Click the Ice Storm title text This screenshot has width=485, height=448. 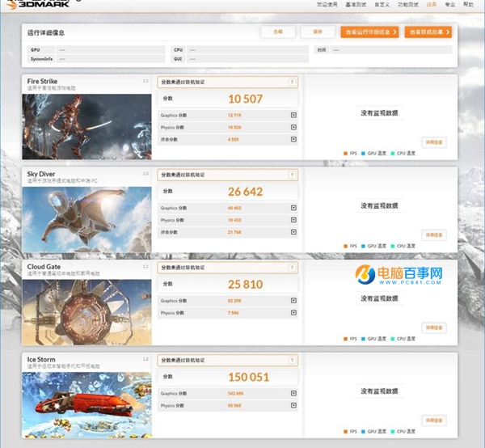pos(41,360)
